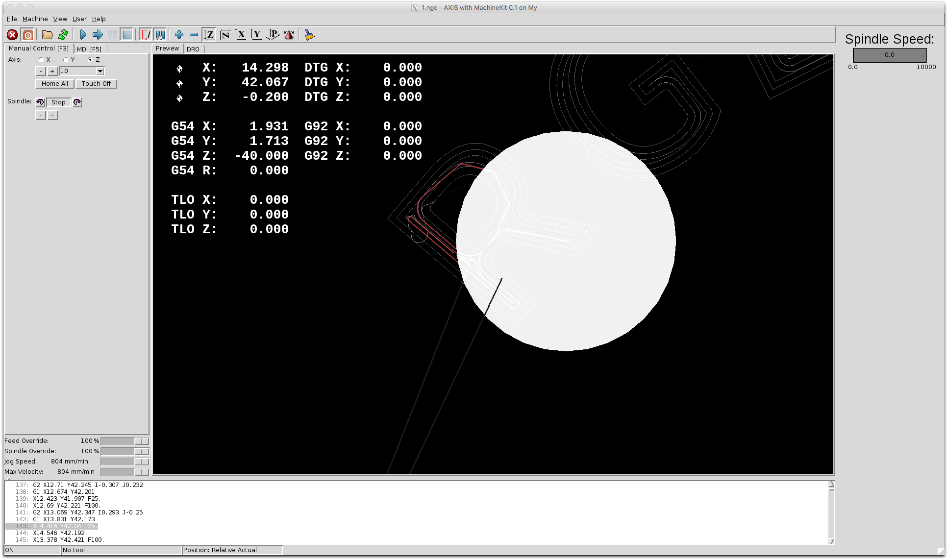Zoom in the preview plot
The image size is (948, 560).
pyautogui.click(x=179, y=35)
